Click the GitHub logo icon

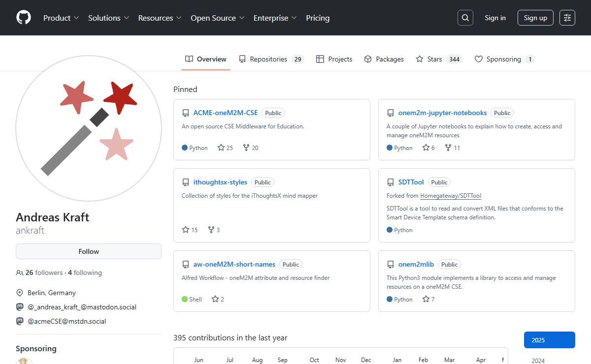point(23,18)
